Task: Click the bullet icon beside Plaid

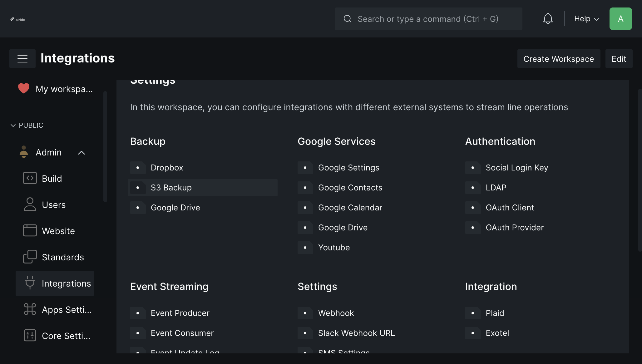Action: pyautogui.click(x=473, y=313)
